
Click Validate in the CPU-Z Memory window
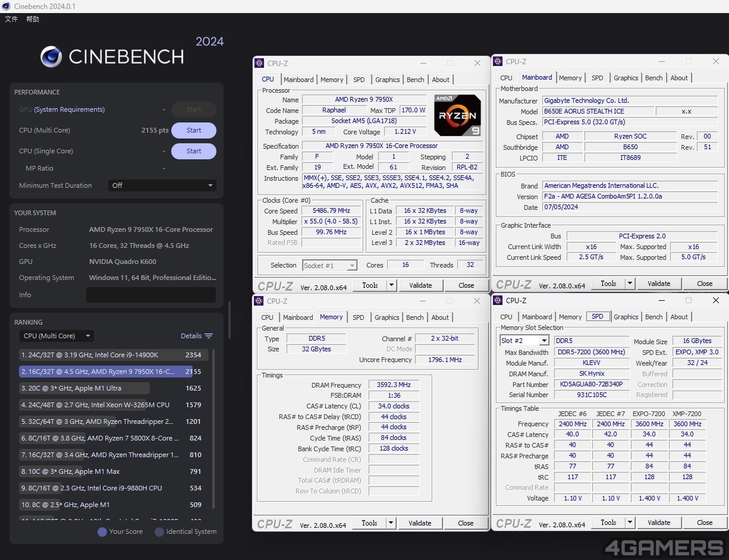[x=420, y=523]
